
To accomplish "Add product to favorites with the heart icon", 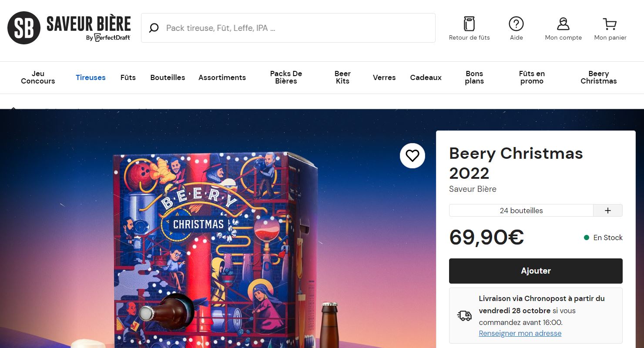I will point(412,155).
